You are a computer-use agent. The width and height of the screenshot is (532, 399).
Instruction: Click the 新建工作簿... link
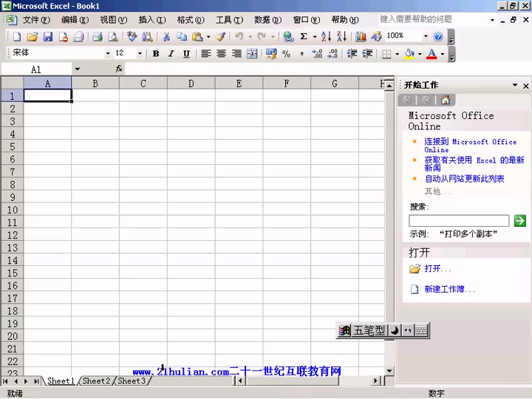pyautogui.click(x=449, y=289)
